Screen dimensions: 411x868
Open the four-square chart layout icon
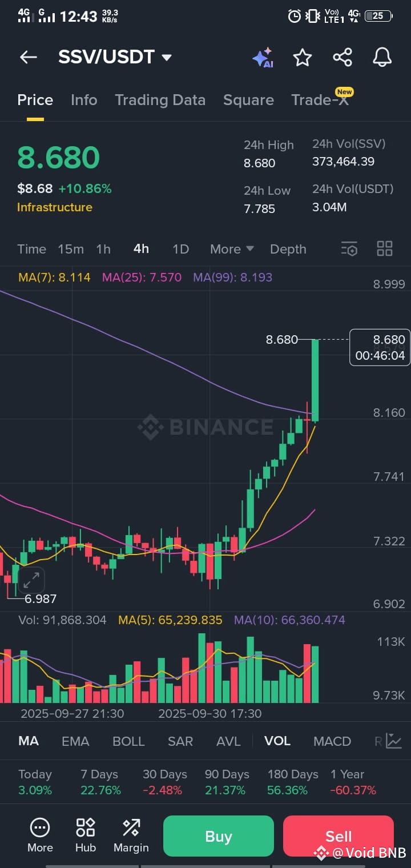tap(385, 248)
